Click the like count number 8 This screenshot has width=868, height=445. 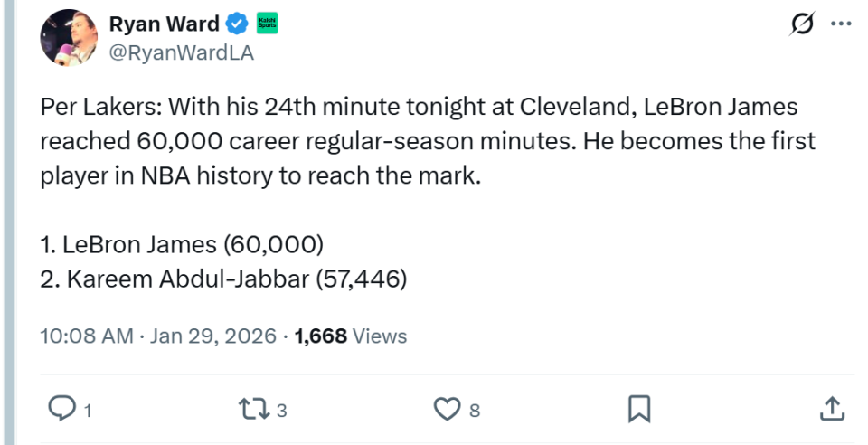[475, 411]
